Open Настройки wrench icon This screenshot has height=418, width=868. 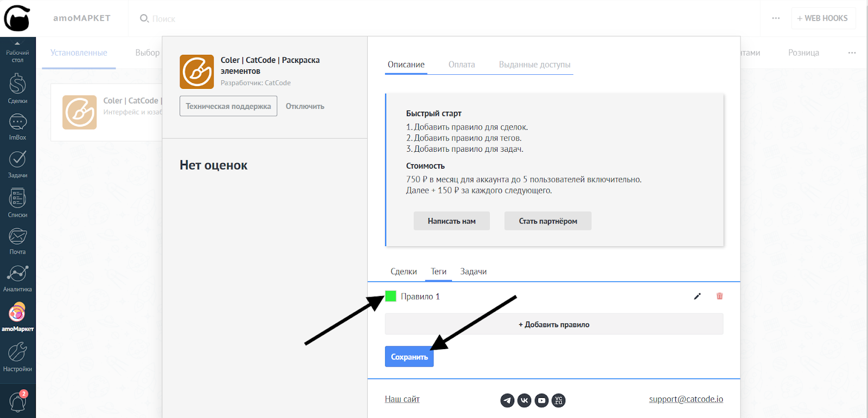pyautogui.click(x=17, y=356)
